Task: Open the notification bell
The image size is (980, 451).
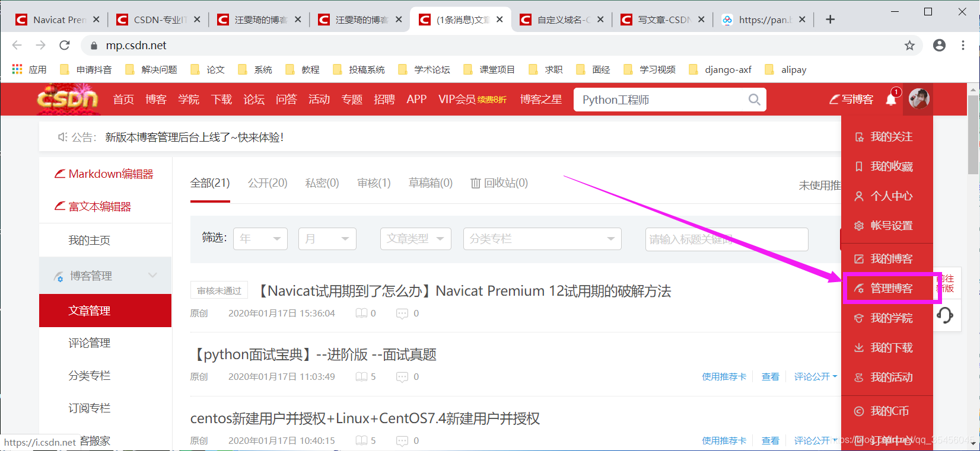Action: pos(891,99)
